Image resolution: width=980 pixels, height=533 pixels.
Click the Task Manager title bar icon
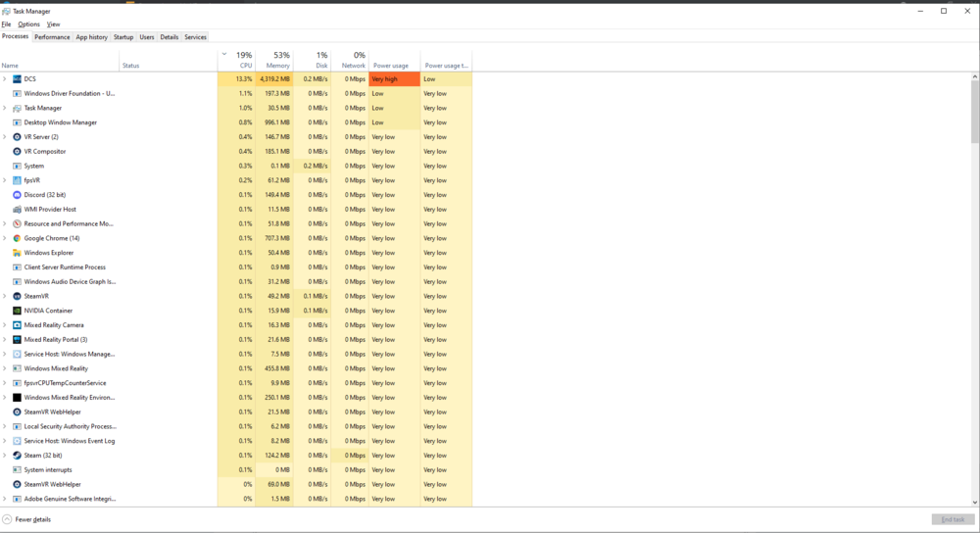click(6, 11)
